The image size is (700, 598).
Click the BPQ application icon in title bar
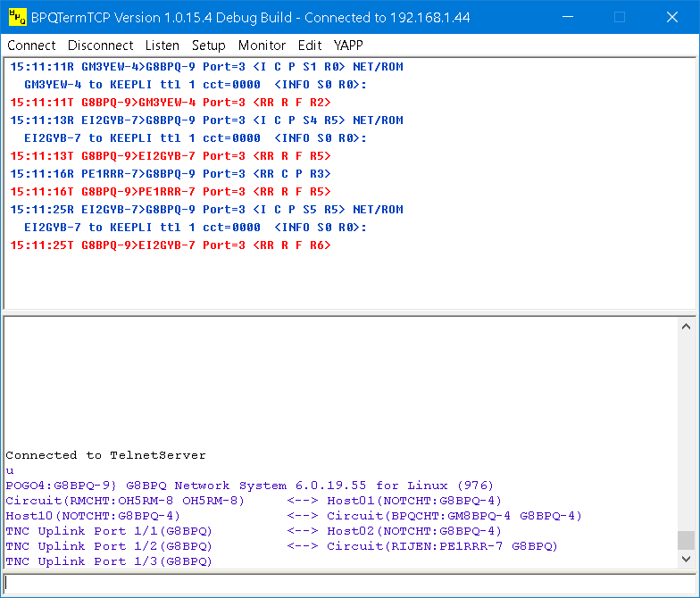pos(17,18)
